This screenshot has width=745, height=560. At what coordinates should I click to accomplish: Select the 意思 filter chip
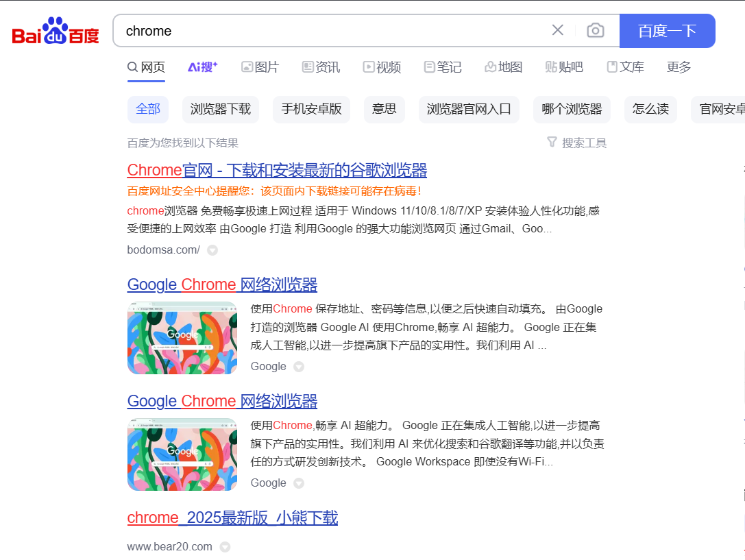point(384,109)
